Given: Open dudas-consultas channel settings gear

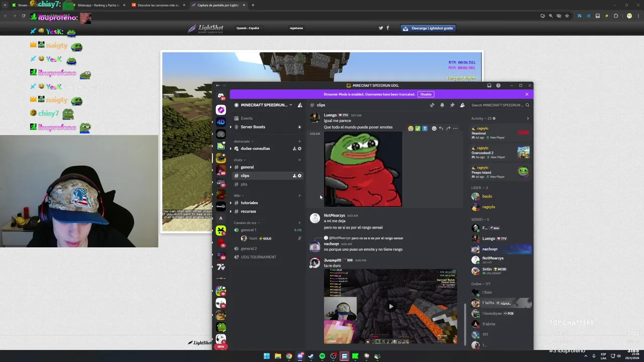Looking at the screenshot, I should coord(299,148).
